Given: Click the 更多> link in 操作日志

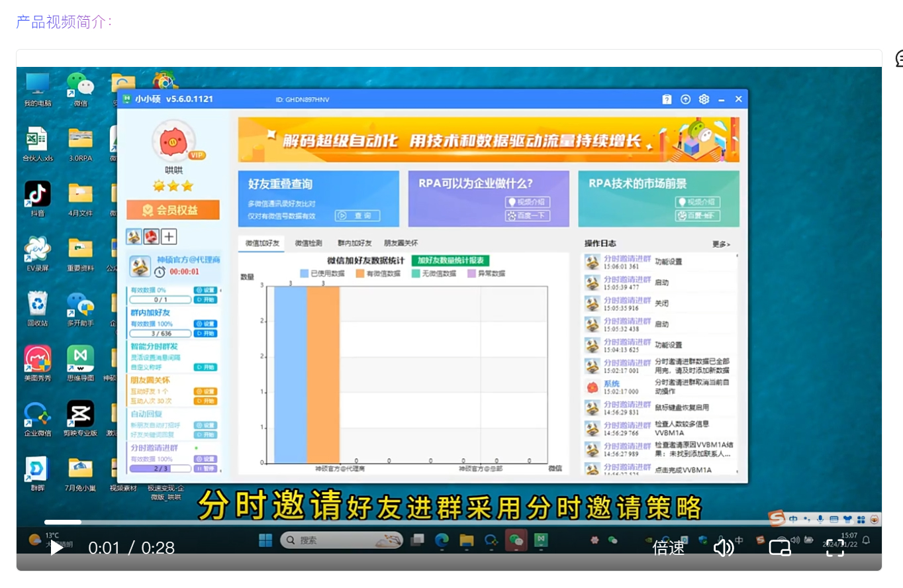Looking at the screenshot, I should 721,244.
